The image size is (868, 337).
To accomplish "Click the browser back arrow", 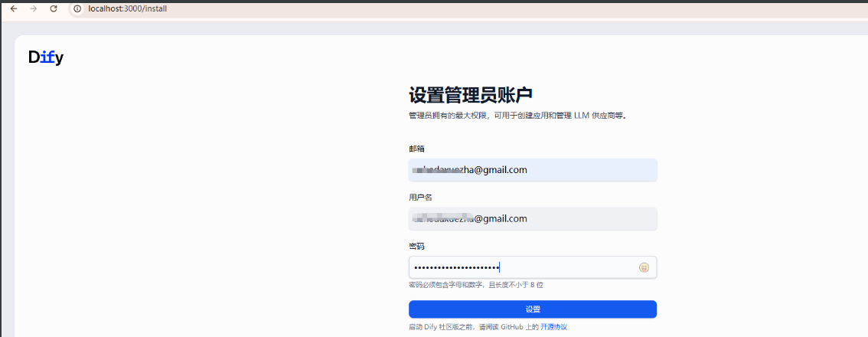I will [x=14, y=9].
